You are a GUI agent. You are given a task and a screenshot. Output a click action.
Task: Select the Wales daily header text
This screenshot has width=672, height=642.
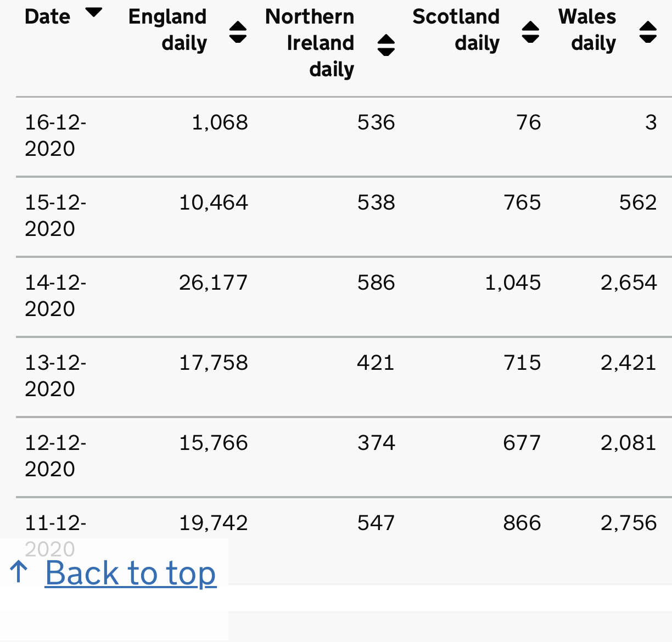coord(587,30)
